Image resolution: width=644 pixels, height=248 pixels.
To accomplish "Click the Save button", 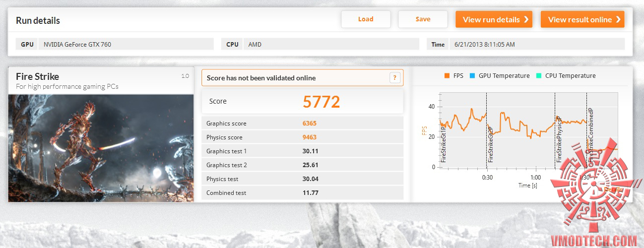I will pyautogui.click(x=423, y=19).
